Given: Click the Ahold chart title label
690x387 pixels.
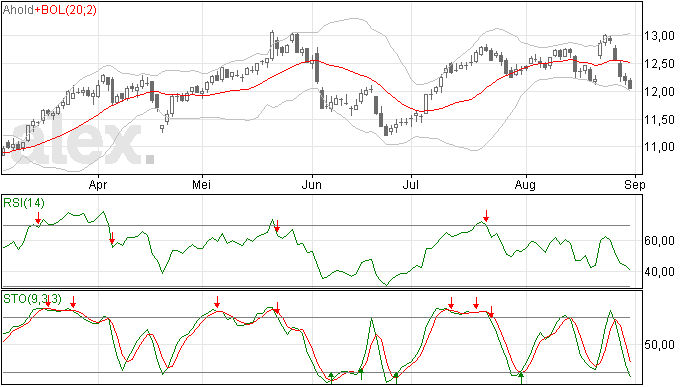Looking at the screenshot, I should coord(18,9).
